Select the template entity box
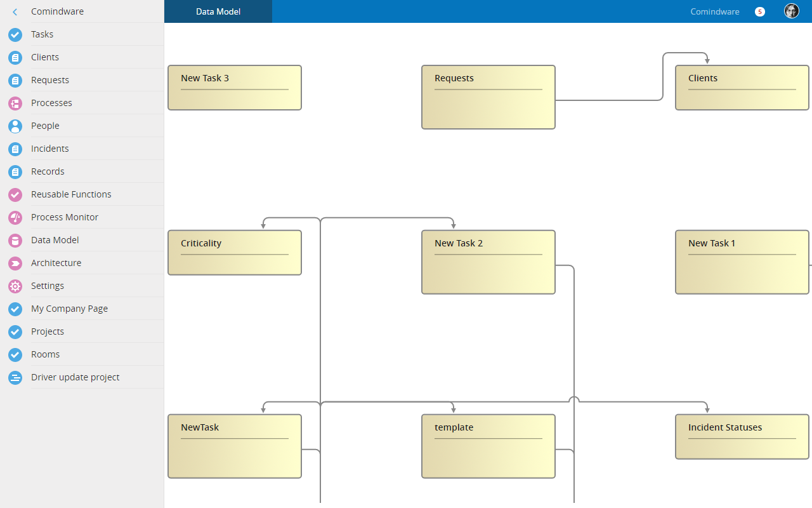Screen dimensions: 812x508 tap(488, 446)
